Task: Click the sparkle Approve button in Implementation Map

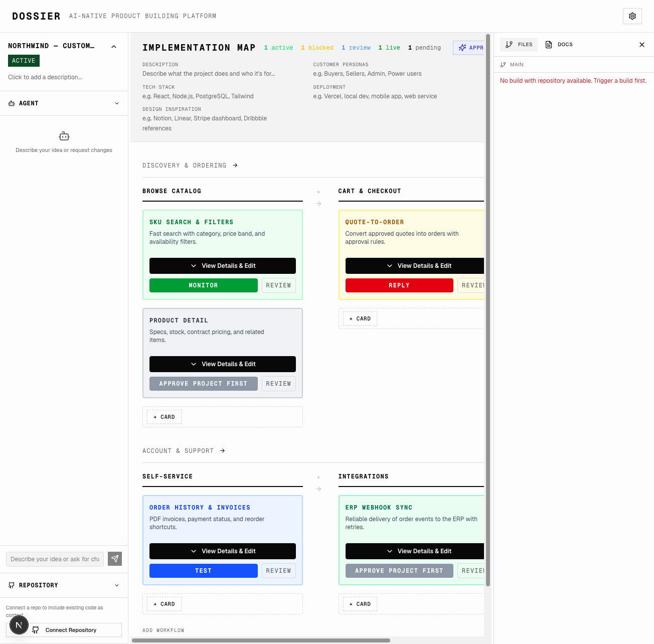Action: tap(468, 48)
